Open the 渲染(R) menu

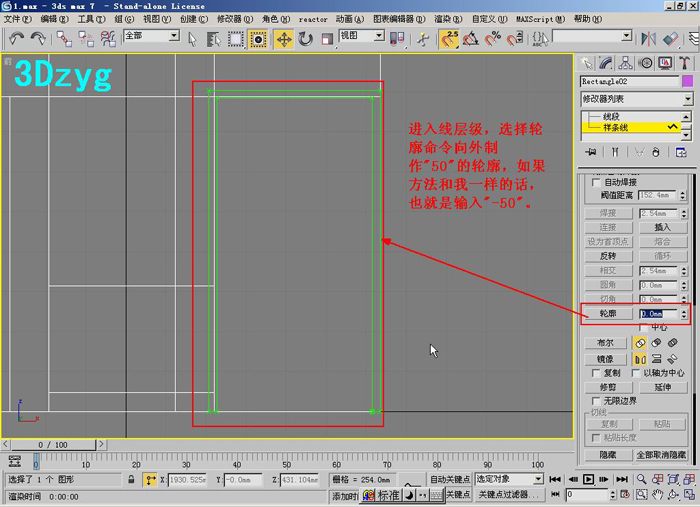pos(448,19)
